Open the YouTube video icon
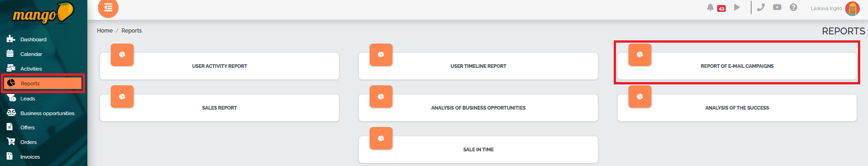Viewport: 868px width, 166px height. click(x=777, y=7)
